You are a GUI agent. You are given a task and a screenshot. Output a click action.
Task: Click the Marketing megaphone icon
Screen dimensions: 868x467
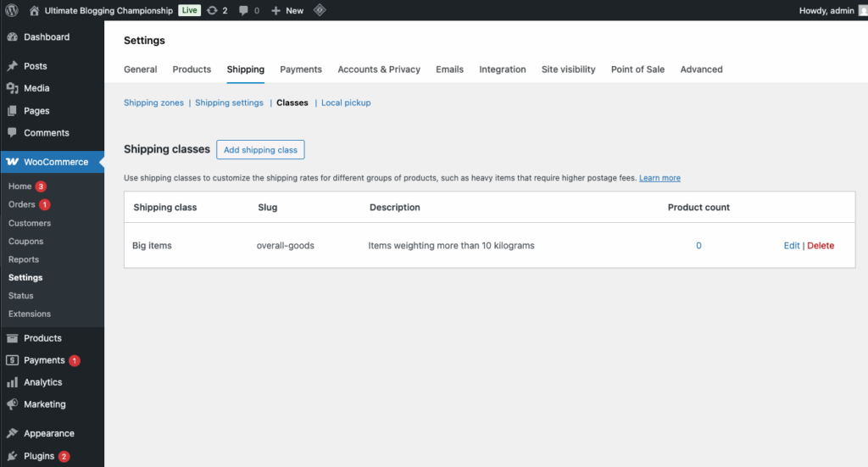coord(12,404)
